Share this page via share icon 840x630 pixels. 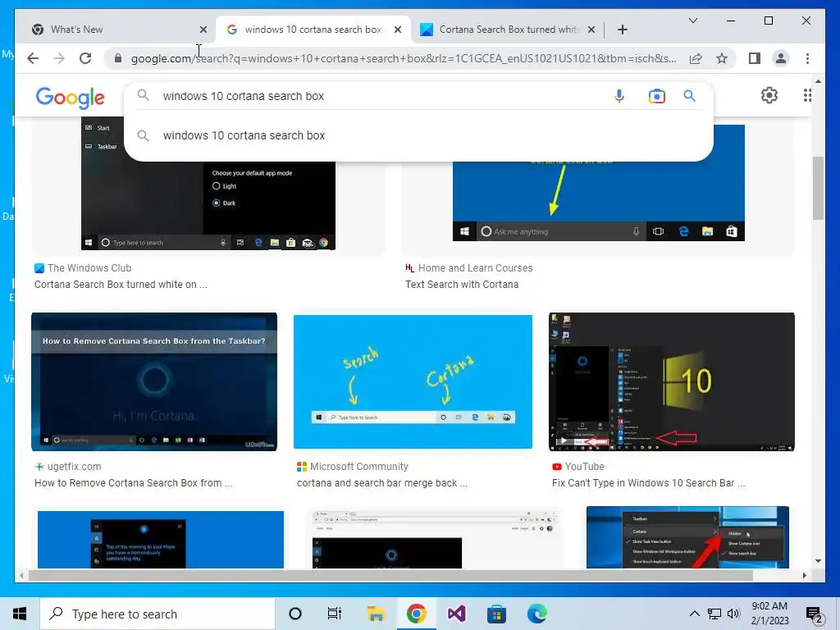click(696, 58)
